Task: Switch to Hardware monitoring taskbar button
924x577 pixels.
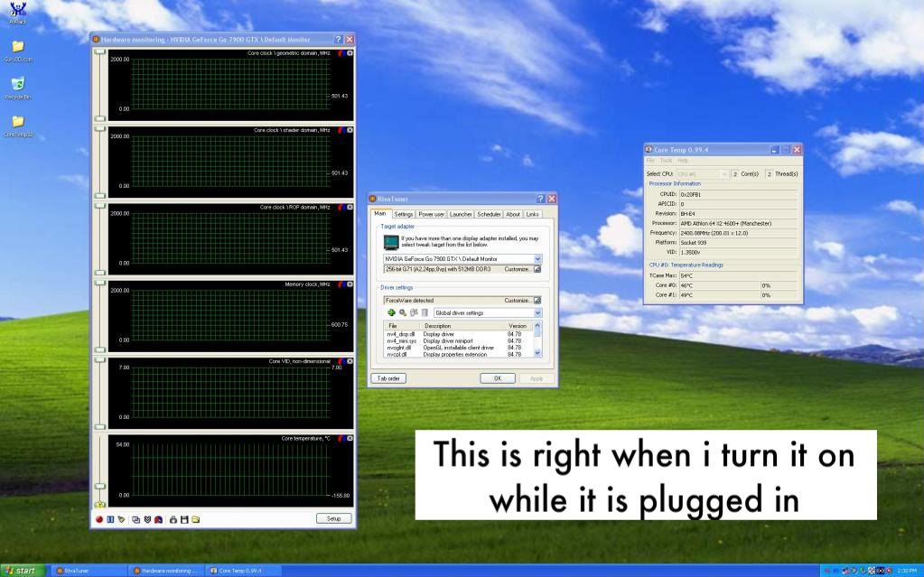Action: [x=166, y=571]
